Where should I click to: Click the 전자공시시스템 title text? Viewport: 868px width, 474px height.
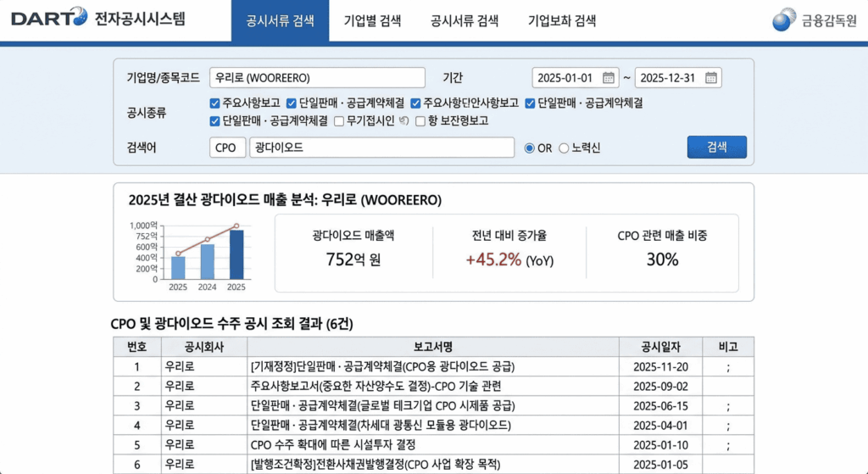coord(140,19)
